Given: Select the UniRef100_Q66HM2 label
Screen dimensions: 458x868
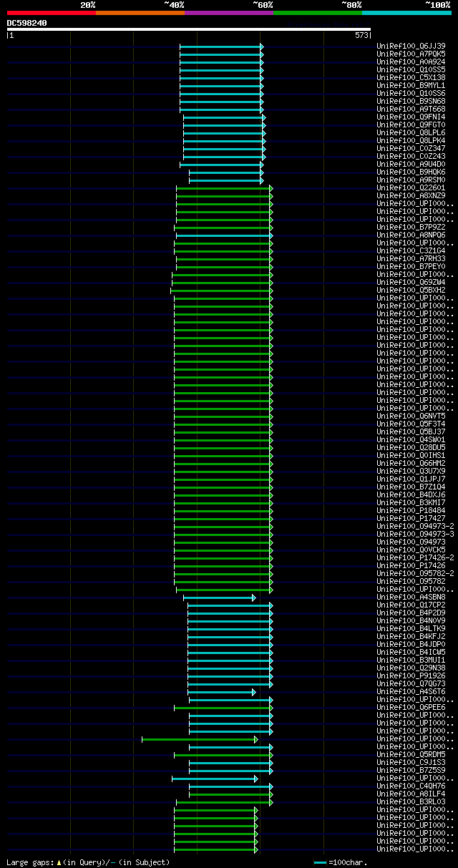Looking at the screenshot, I should pos(411,463).
